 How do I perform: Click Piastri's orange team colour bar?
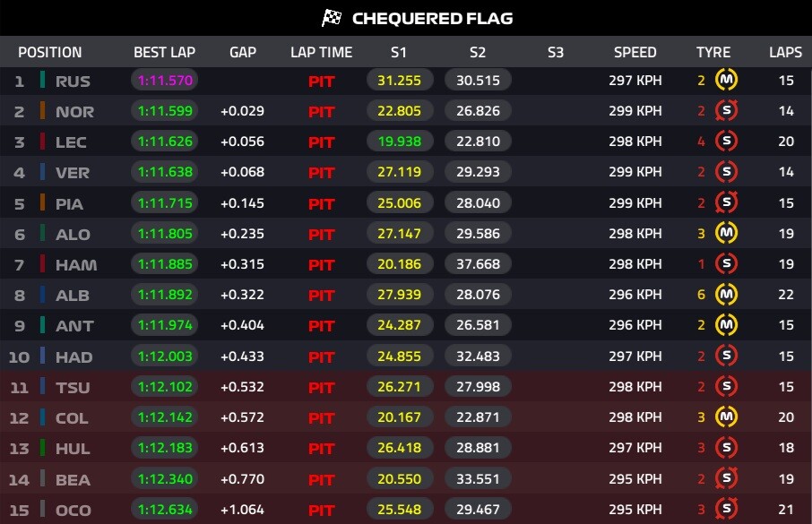tap(42, 203)
